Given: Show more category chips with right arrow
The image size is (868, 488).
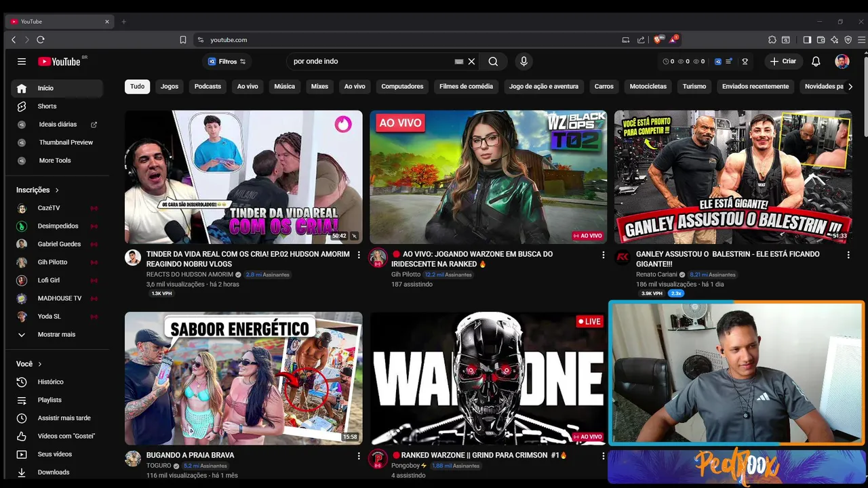Looking at the screenshot, I should pyautogui.click(x=850, y=87).
